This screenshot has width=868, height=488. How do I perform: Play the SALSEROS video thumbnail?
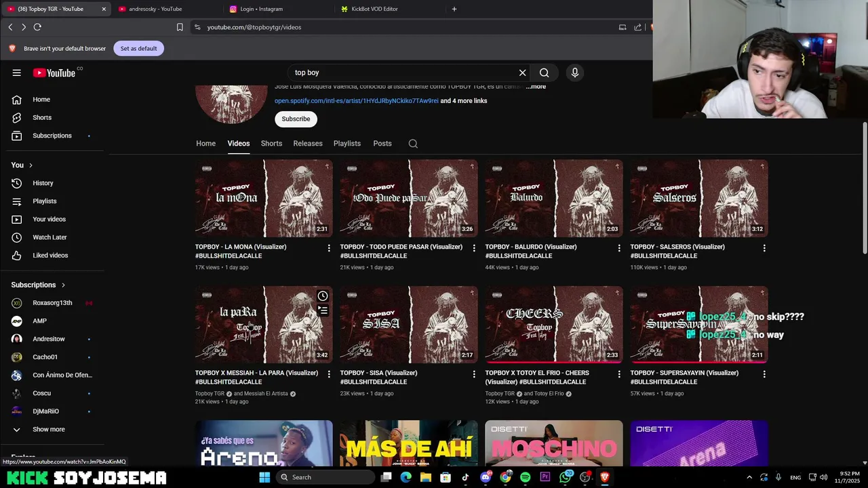(x=699, y=198)
